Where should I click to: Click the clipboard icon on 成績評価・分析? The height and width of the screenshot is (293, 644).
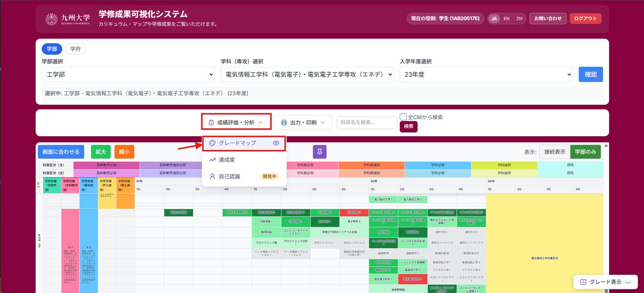(211, 122)
